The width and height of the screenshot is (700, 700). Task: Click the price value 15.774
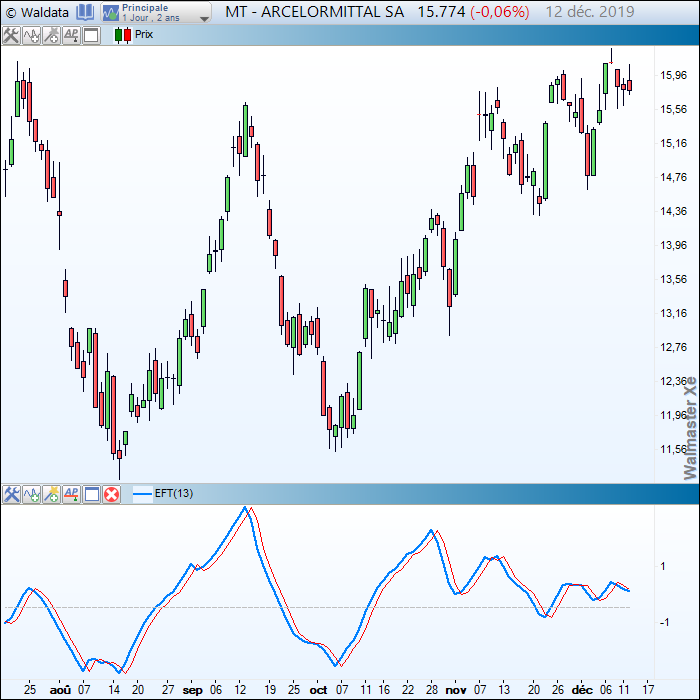point(441,12)
